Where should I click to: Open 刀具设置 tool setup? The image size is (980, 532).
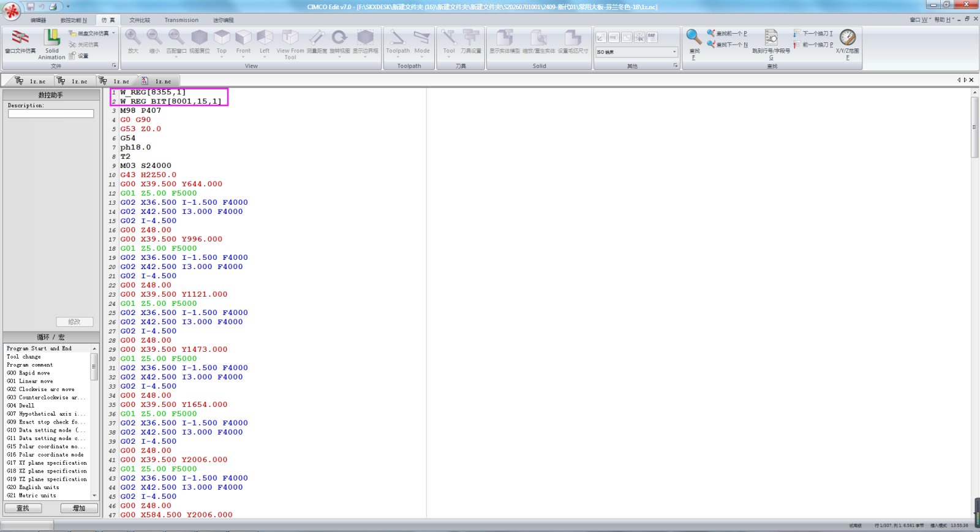tap(471, 42)
